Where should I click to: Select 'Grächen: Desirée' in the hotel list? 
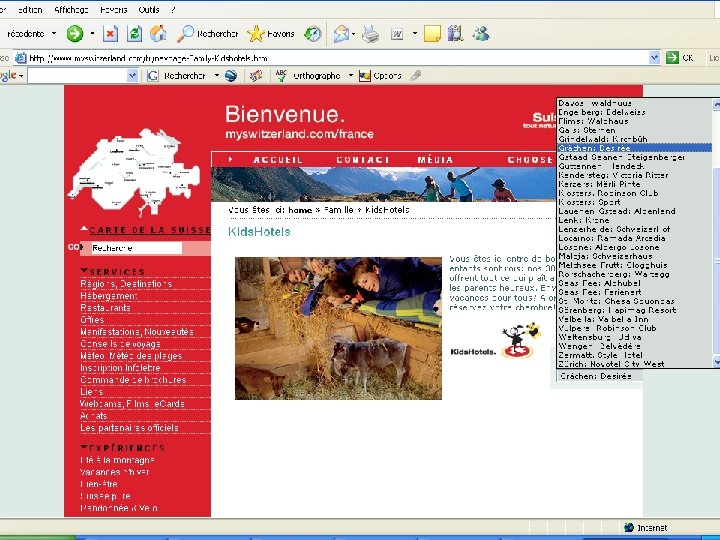click(634, 148)
